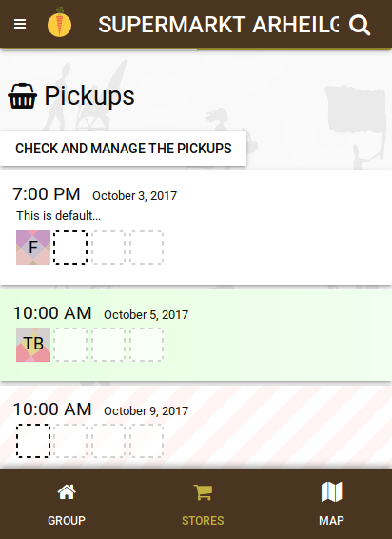392x539 pixels.
Task: Click the Pickups basket icon
Action: (22, 96)
